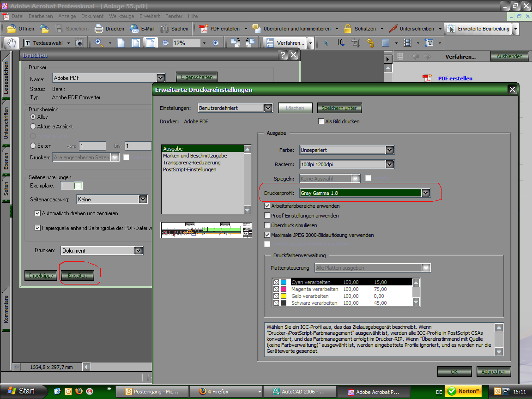Viewport: 532px width, 399px height.
Task: Click the zoom out minus button
Action: (x=165, y=43)
